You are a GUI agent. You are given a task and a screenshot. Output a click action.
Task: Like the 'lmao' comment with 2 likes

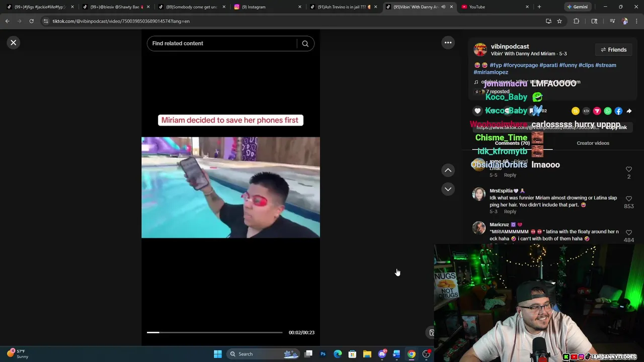point(629,169)
